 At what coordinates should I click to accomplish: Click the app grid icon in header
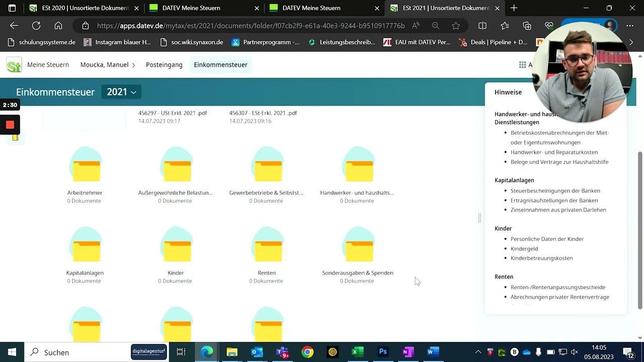coord(522,64)
